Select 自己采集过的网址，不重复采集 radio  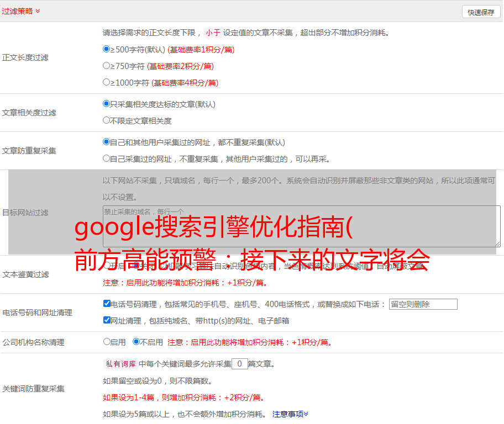tap(106, 158)
